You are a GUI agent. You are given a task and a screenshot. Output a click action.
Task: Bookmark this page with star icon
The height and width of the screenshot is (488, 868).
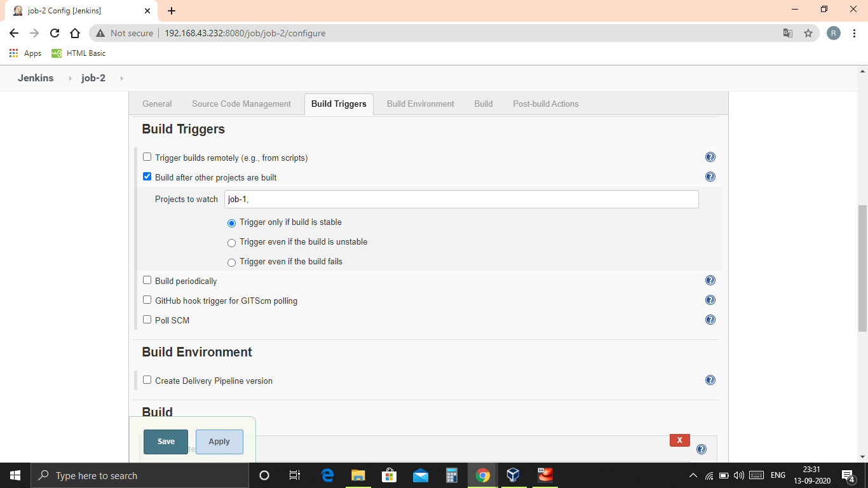tap(808, 33)
